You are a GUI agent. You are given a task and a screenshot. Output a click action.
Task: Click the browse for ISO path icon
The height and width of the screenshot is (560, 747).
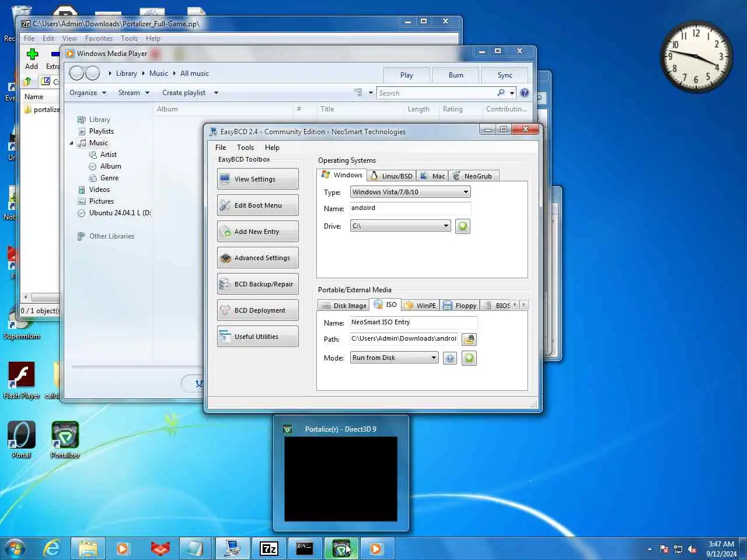point(469,339)
